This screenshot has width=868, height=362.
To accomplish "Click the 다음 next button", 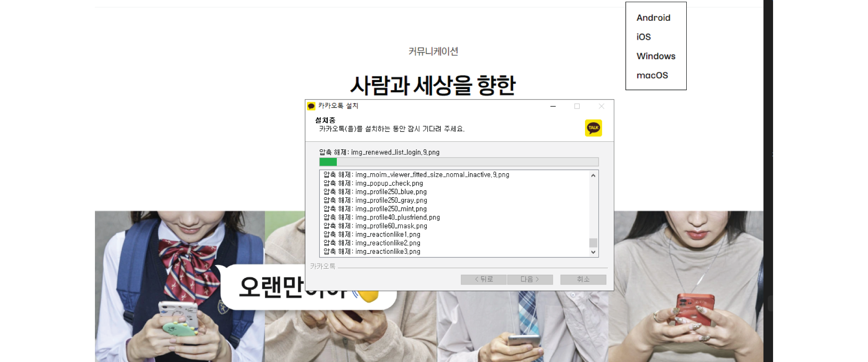I will click(530, 279).
